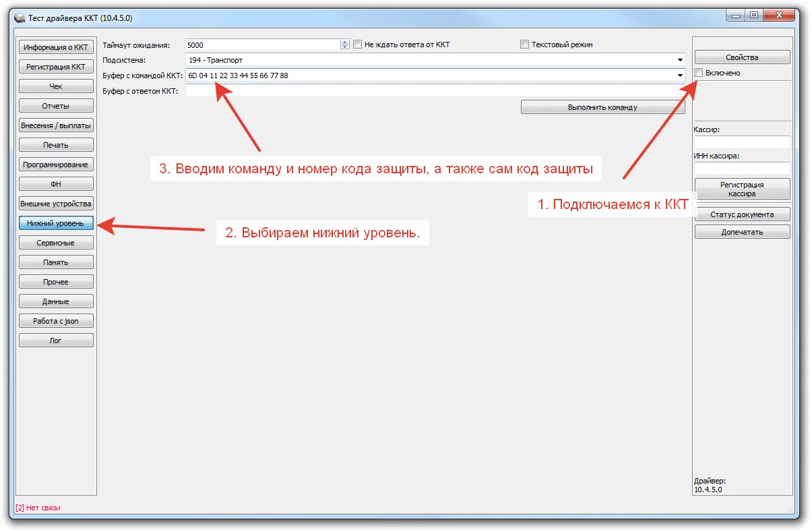Focus the ИНН кассира field
This screenshot has width=812, height=532.
click(x=742, y=169)
